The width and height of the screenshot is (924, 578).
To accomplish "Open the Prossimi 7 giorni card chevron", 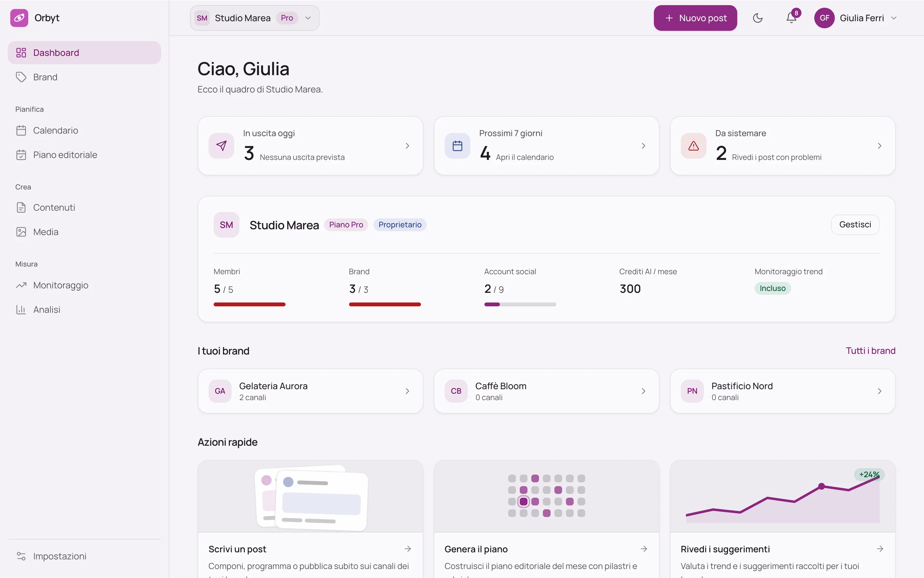I will pyautogui.click(x=643, y=146).
